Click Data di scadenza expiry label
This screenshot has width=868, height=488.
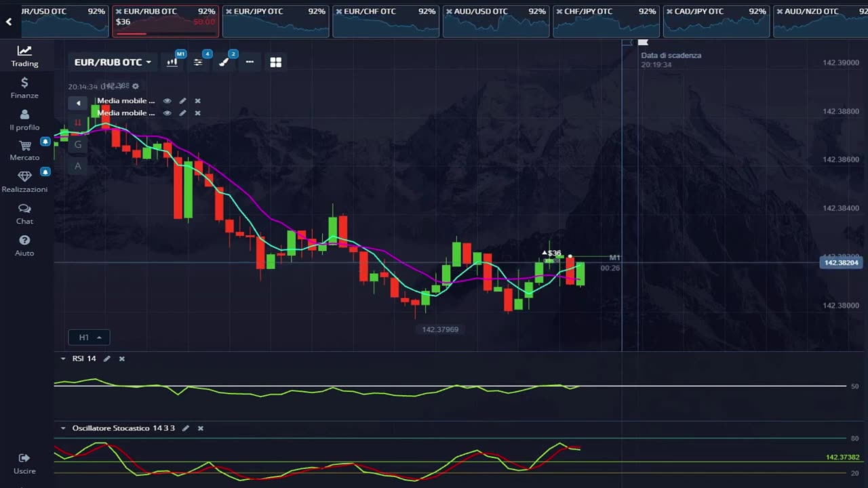(x=671, y=56)
